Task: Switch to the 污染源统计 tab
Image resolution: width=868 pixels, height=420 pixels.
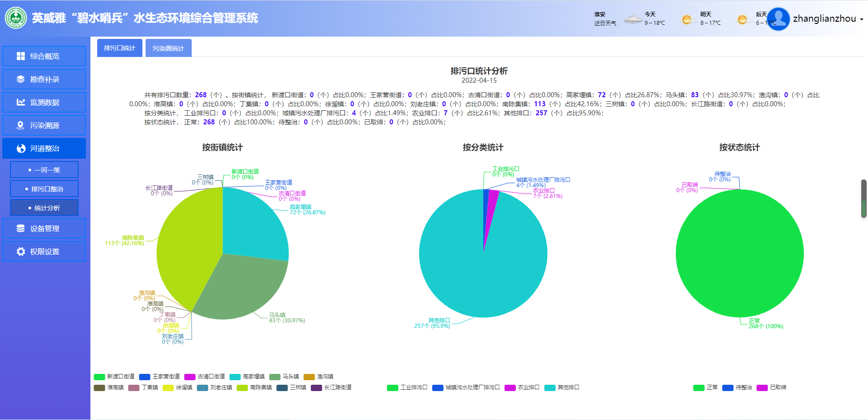Action: [168, 48]
